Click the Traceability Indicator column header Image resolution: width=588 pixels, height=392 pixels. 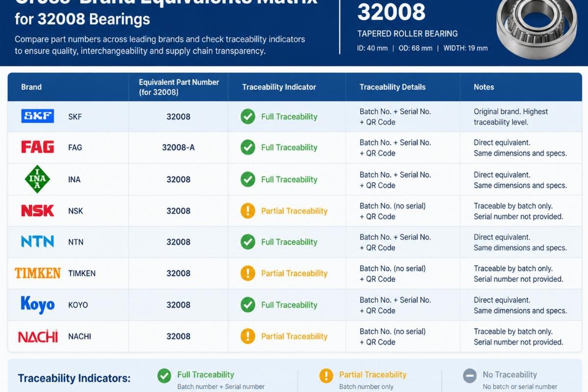pyautogui.click(x=279, y=87)
